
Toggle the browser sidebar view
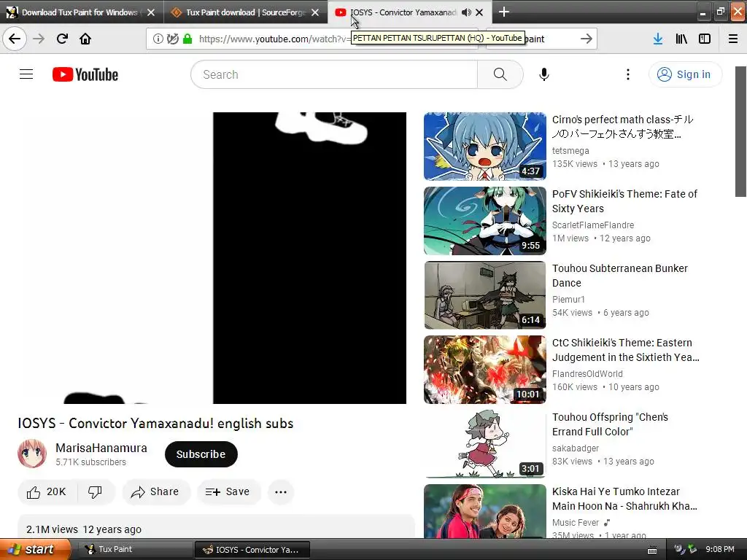[x=705, y=39]
